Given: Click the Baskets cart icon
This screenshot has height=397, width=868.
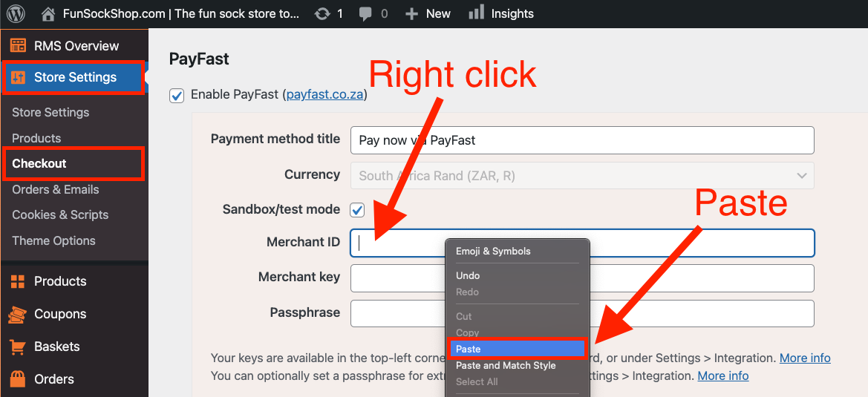Looking at the screenshot, I should (x=18, y=347).
